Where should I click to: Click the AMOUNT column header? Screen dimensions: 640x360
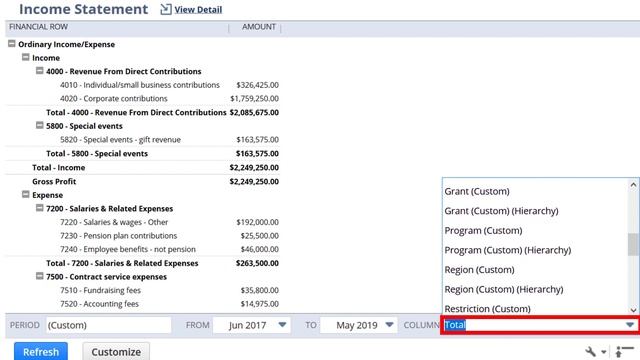[259, 27]
